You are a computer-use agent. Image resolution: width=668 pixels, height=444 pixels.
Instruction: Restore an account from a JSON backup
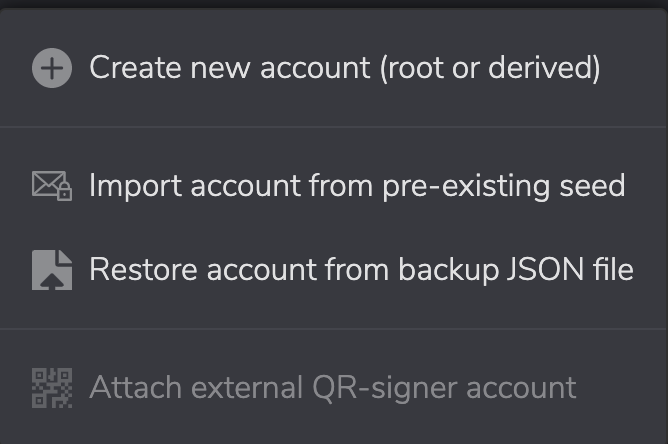[x=334, y=270]
